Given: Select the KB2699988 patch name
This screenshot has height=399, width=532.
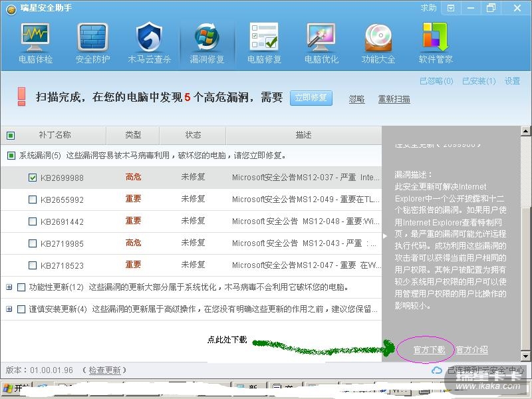Looking at the screenshot, I should coord(62,178).
